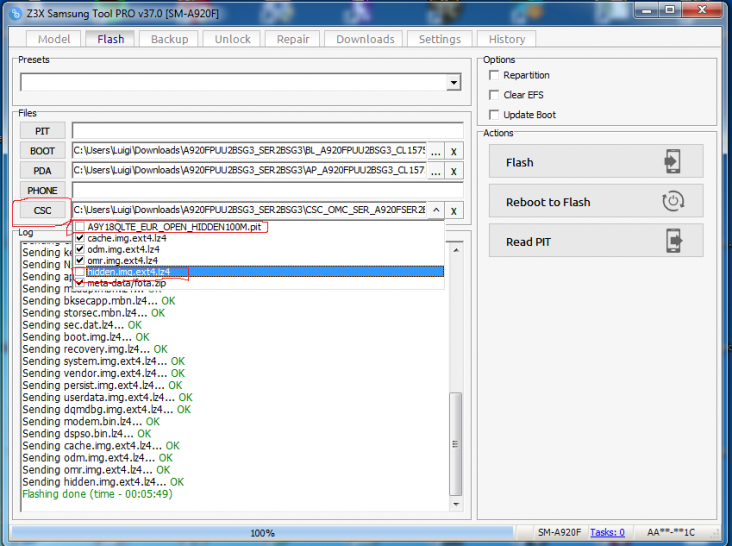Switch to the Downloads tab

365,39
